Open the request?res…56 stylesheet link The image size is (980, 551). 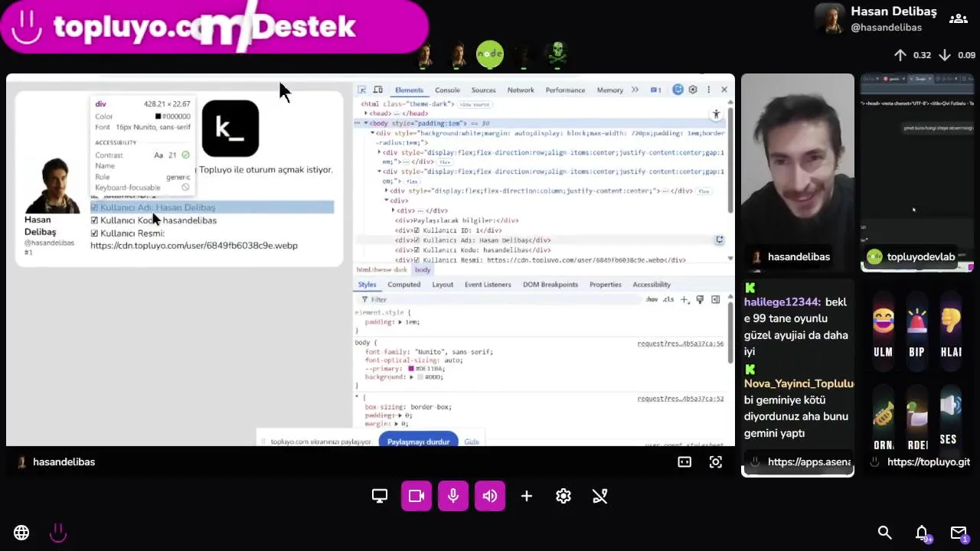[680, 344]
